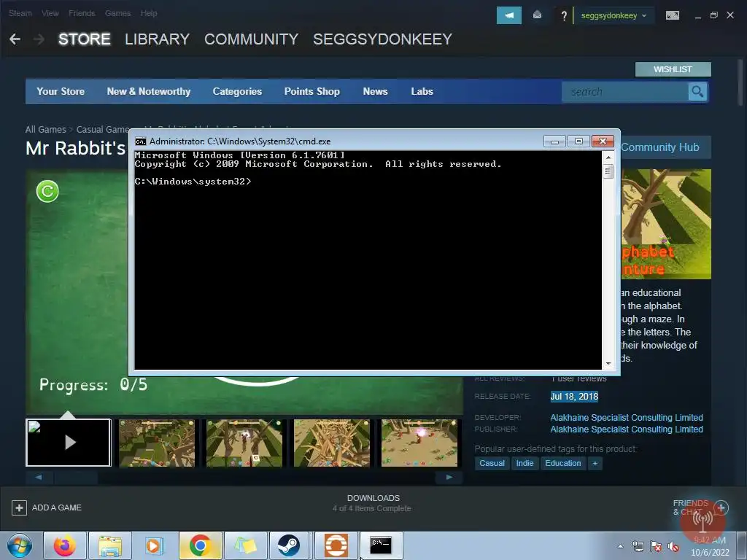Select the Education tag
747x560 pixels.
(x=562, y=463)
